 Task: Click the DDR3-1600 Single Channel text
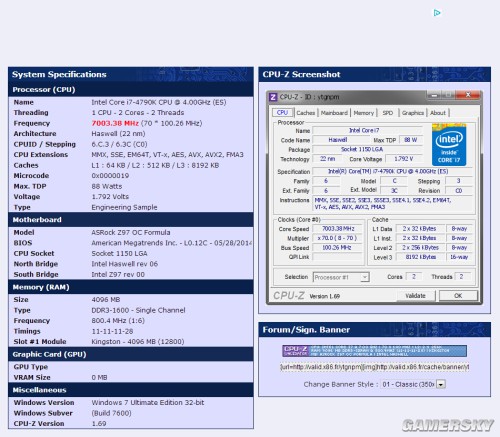(x=138, y=310)
